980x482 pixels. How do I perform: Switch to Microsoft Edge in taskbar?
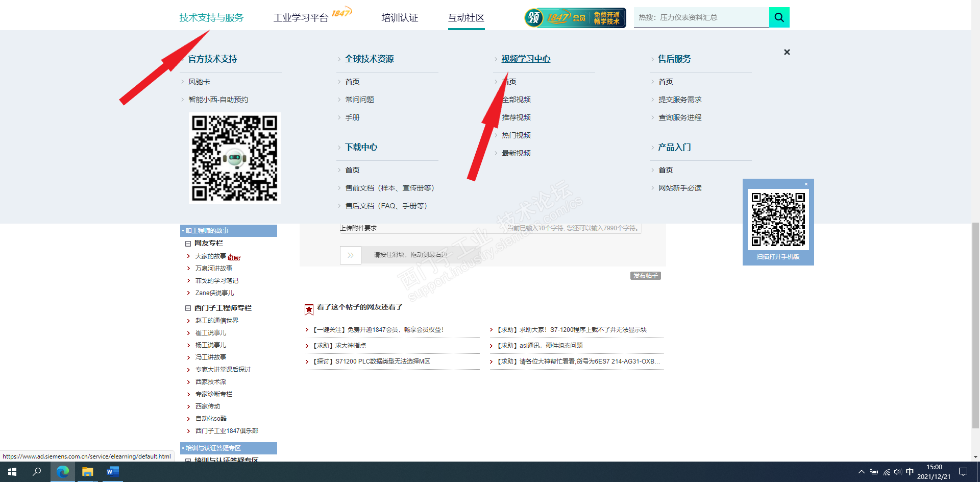tap(63, 472)
